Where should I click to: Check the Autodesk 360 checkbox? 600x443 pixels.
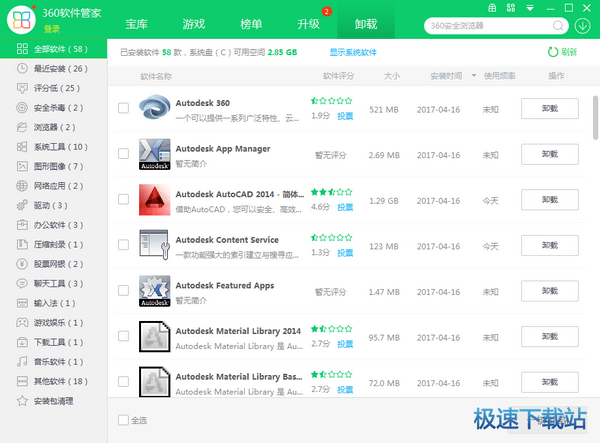tap(123, 108)
